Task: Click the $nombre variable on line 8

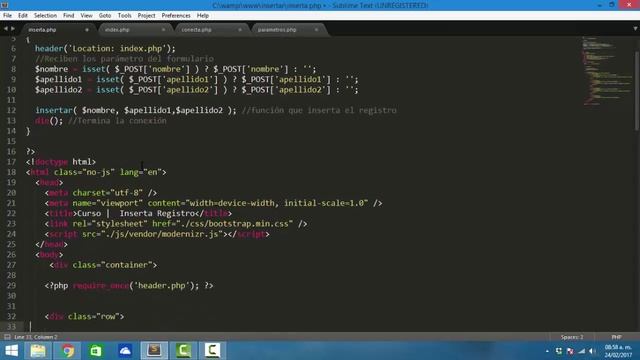Action: pyautogui.click(x=51, y=69)
